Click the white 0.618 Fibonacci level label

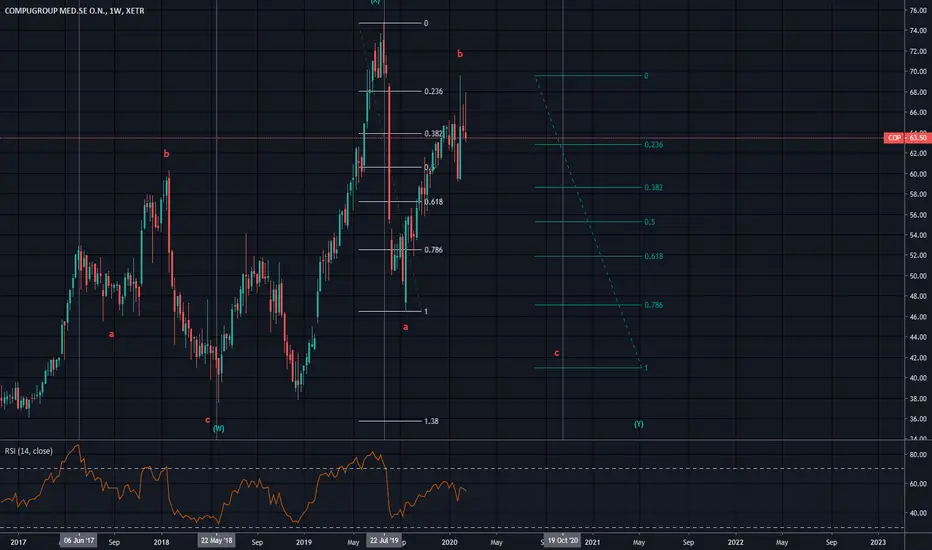click(x=433, y=202)
